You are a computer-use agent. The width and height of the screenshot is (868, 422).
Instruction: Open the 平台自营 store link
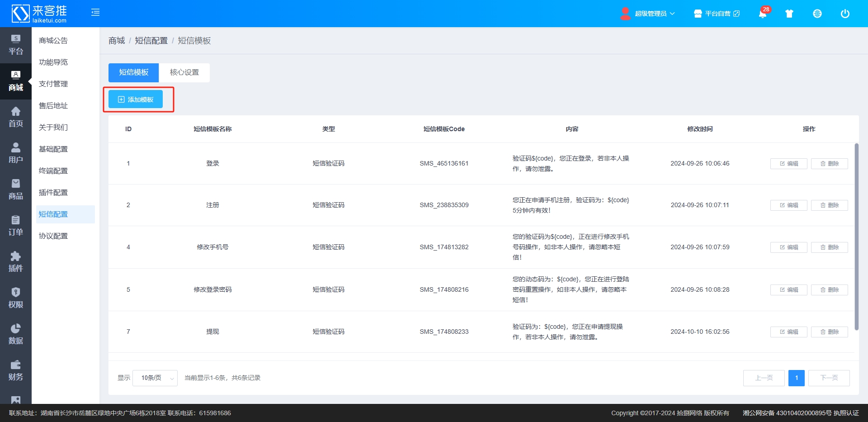click(x=717, y=14)
